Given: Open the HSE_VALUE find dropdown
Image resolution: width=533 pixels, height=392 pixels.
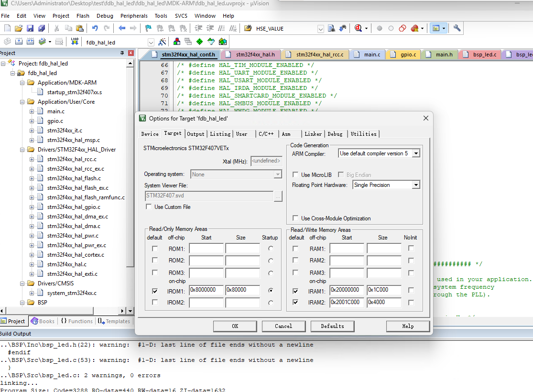Looking at the screenshot, I should [321, 29].
